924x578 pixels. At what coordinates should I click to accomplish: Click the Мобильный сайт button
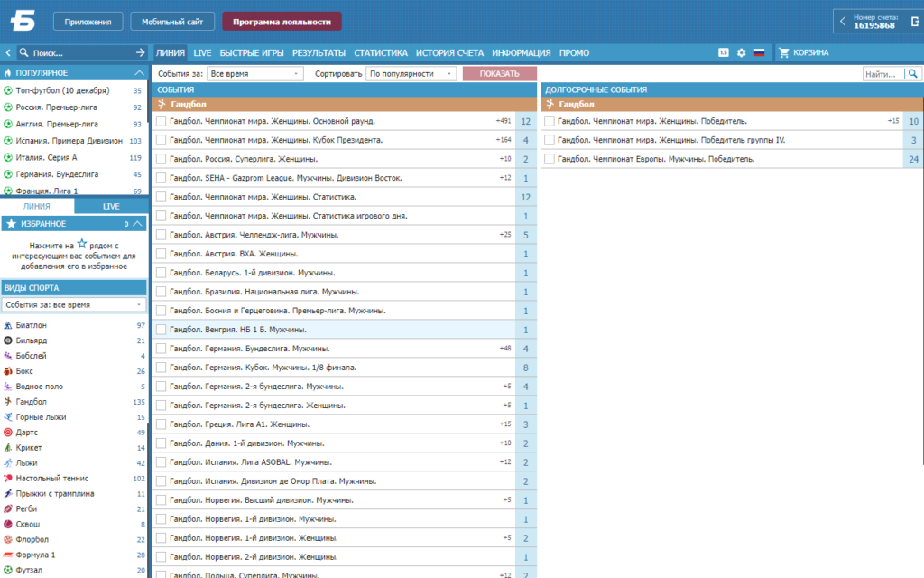click(172, 22)
